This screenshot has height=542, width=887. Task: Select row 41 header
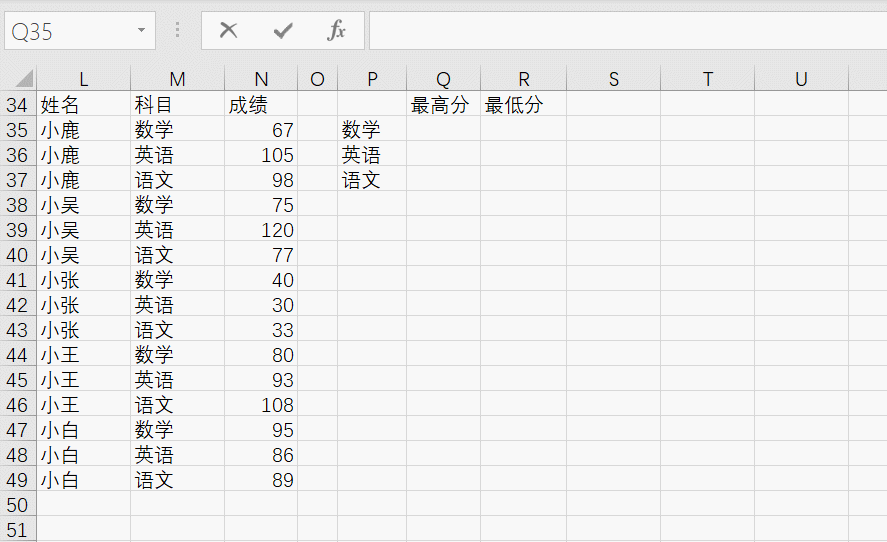click(18, 280)
